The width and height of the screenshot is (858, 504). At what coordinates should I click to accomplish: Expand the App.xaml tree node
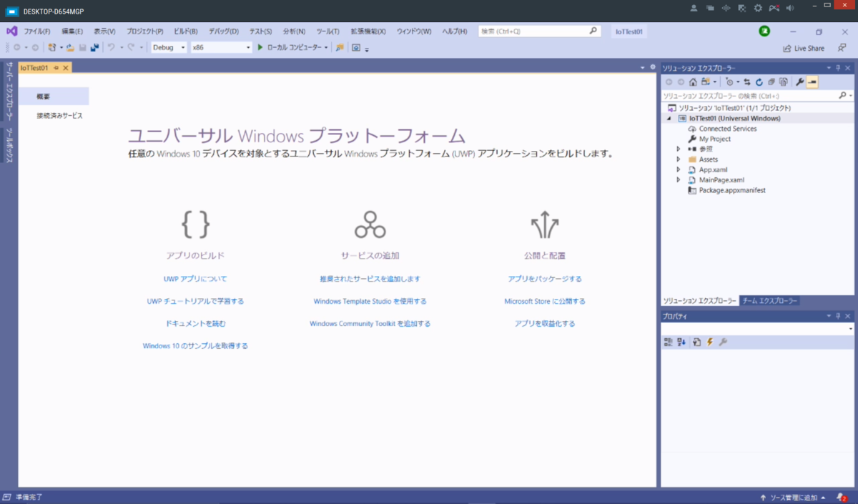click(678, 170)
